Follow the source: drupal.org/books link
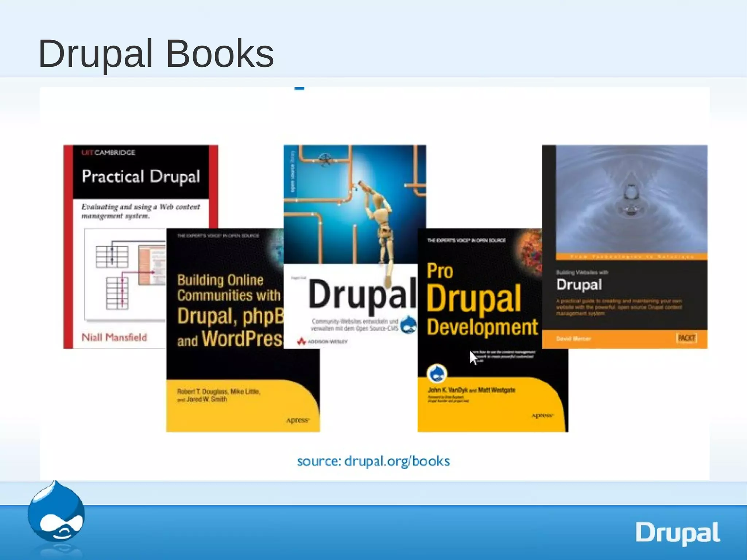747x560 pixels. point(373,461)
